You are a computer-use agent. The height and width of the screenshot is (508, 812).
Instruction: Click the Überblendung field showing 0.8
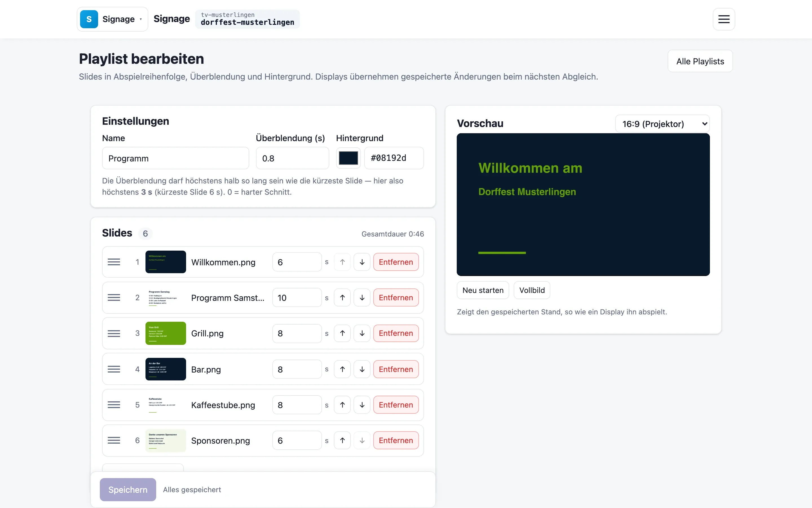292,158
